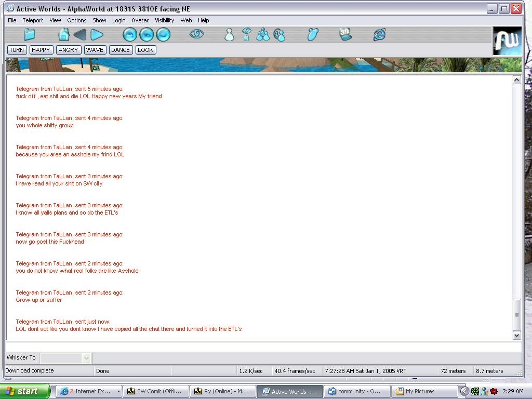Go back with the left arrow icon
Viewport: 532px width, 399px height.
click(79, 35)
